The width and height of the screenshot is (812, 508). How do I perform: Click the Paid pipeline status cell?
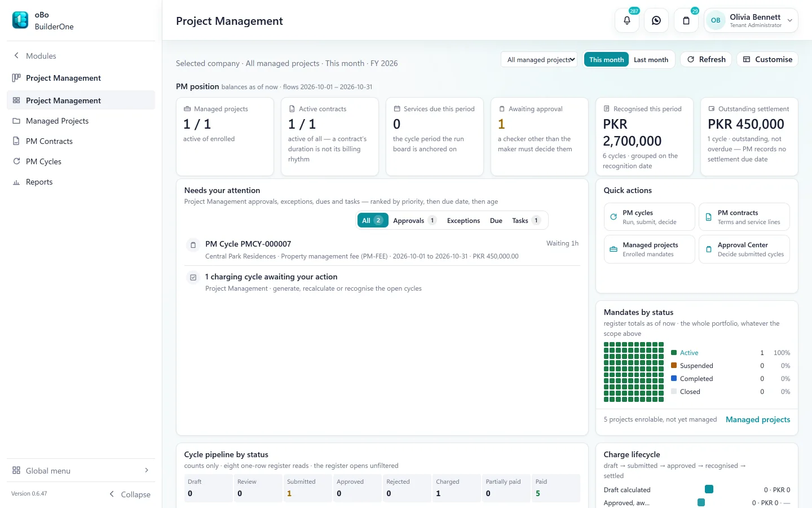556,488
